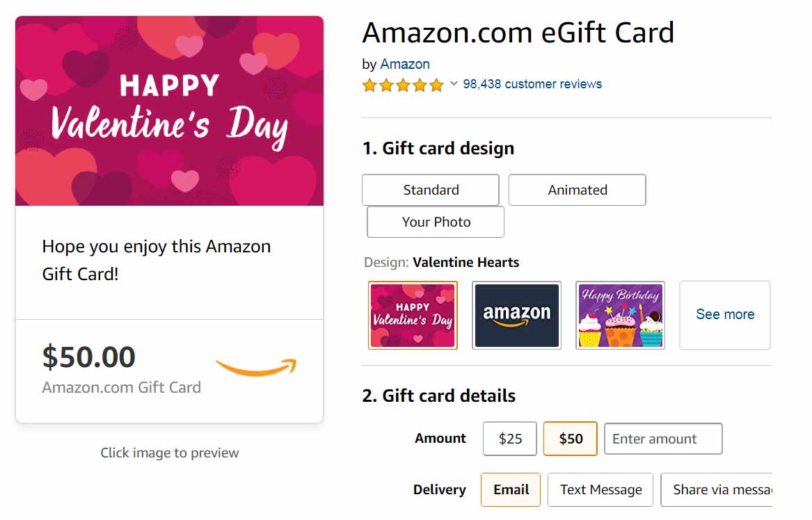
Task: Switch delivery to Text Message
Action: point(600,489)
